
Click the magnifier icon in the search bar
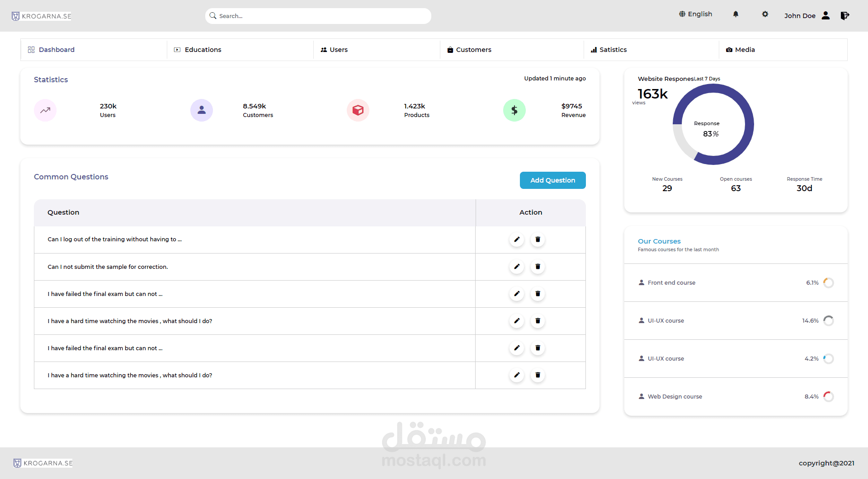click(x=213, y=16)
